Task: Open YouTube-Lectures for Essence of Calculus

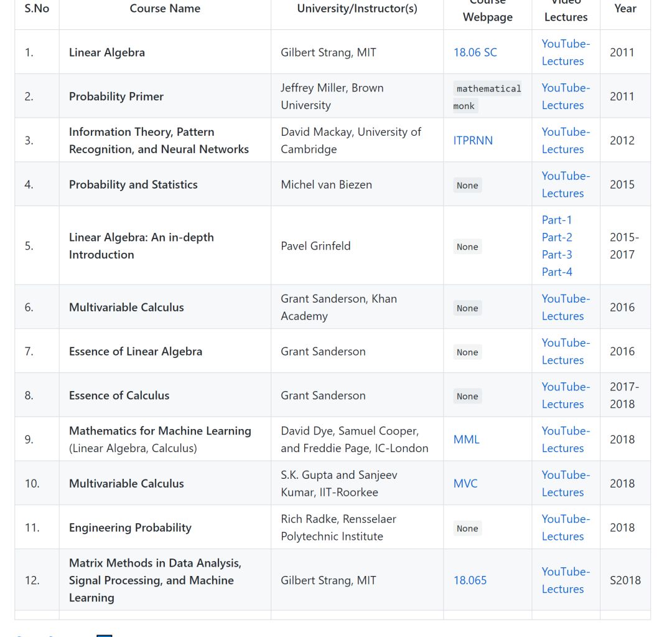Action: 565,395
